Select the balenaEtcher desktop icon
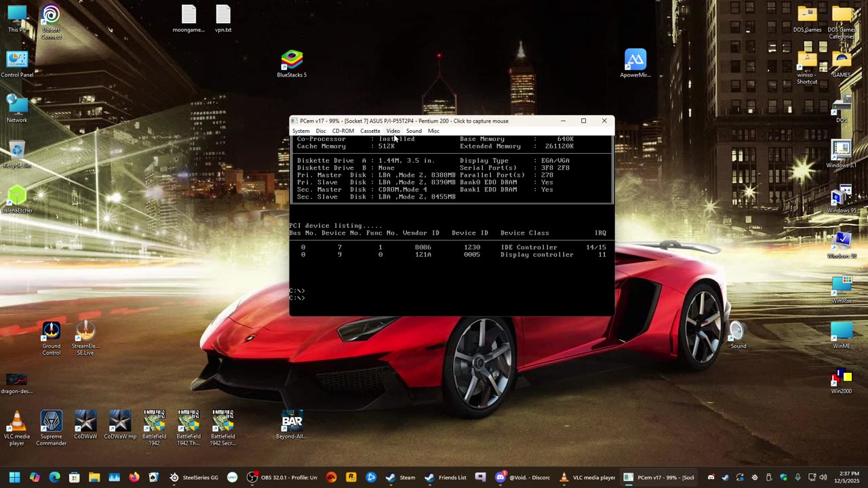This screenshot has height=488, width=868. coord(17,197)
